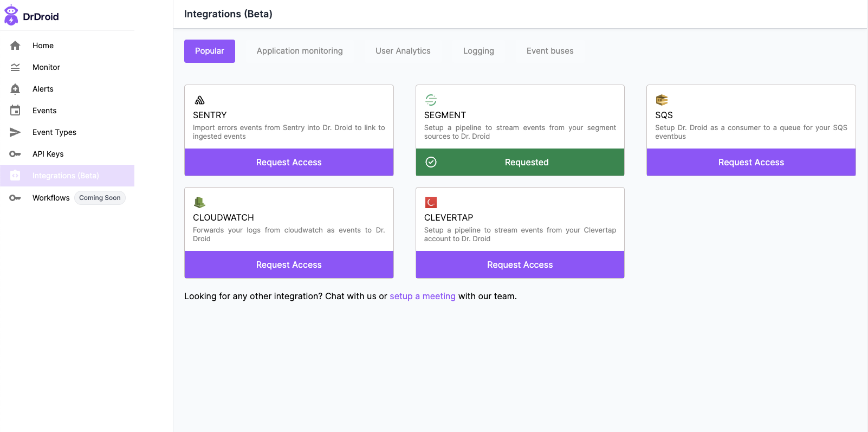The width and height of the screenshot is (868, 432).
Task: Click the Event Types arrow icon
Action: point(15,132)
